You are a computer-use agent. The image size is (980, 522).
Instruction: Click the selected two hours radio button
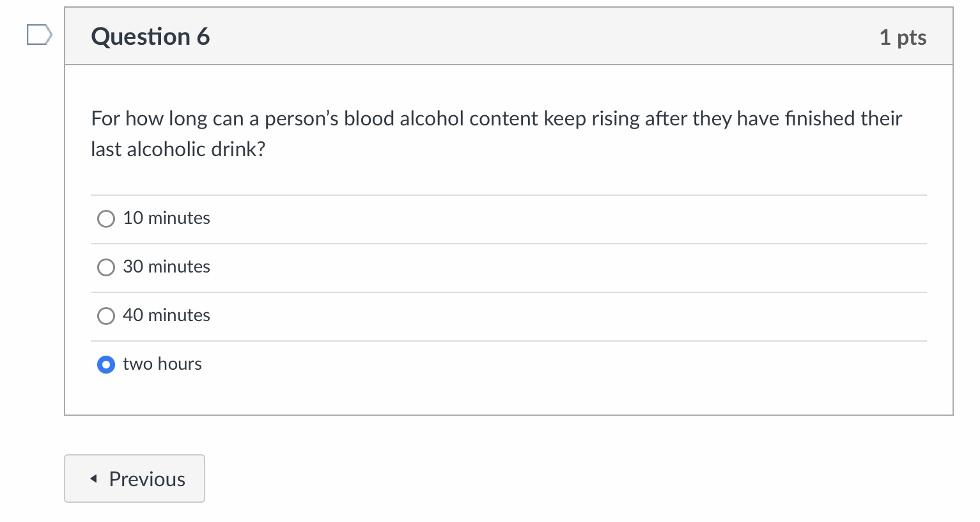(106, 365)
